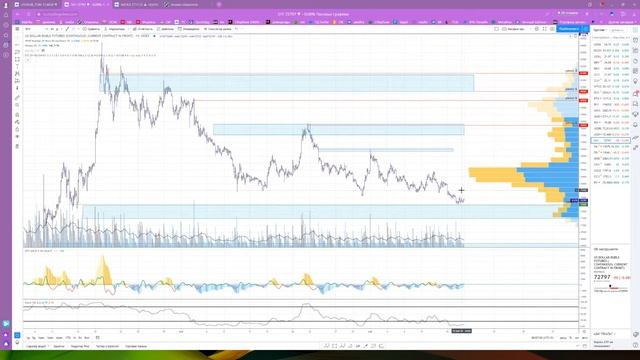Toggle лог logarithmic scale button
The height and width of the screenshot is (360, 640).
coord(577,338)
